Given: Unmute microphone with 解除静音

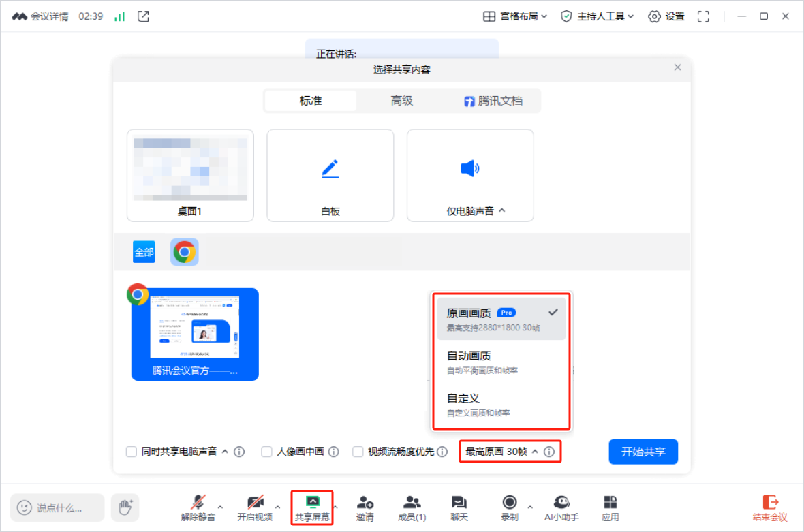Looking at the screenshot, I should tap(198, 508).
